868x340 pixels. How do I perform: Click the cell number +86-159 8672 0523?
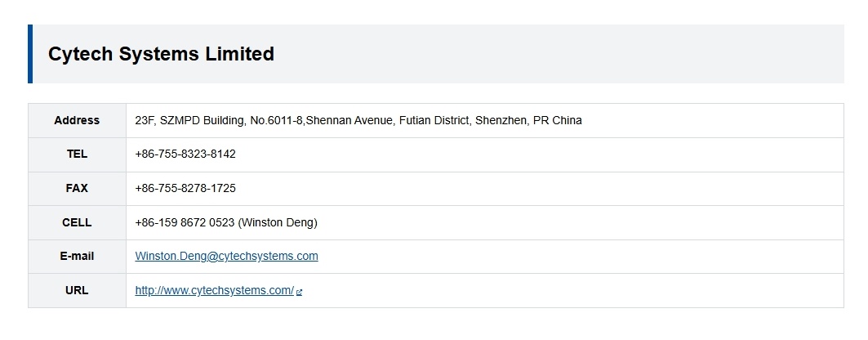click(x=185, y=222)
